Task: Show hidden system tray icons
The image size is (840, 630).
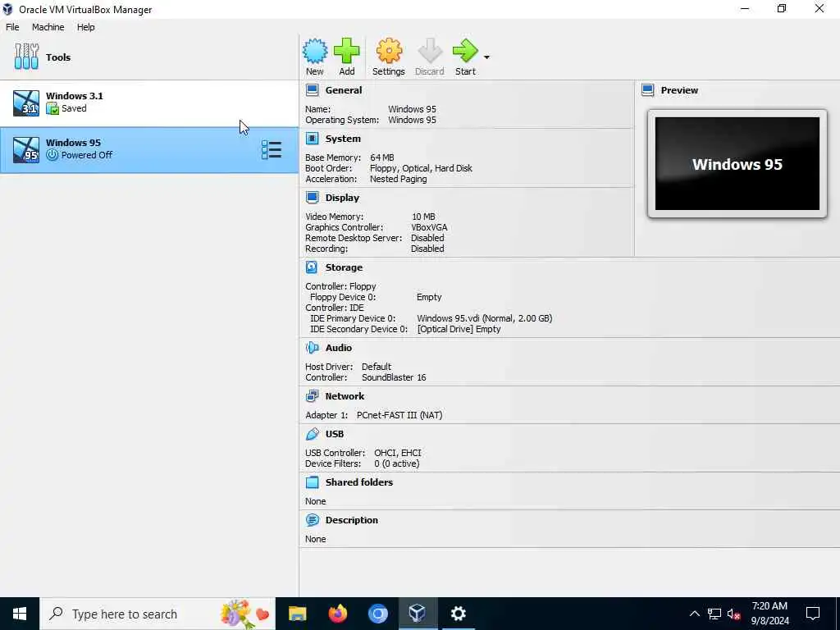Action: (694, 614)
